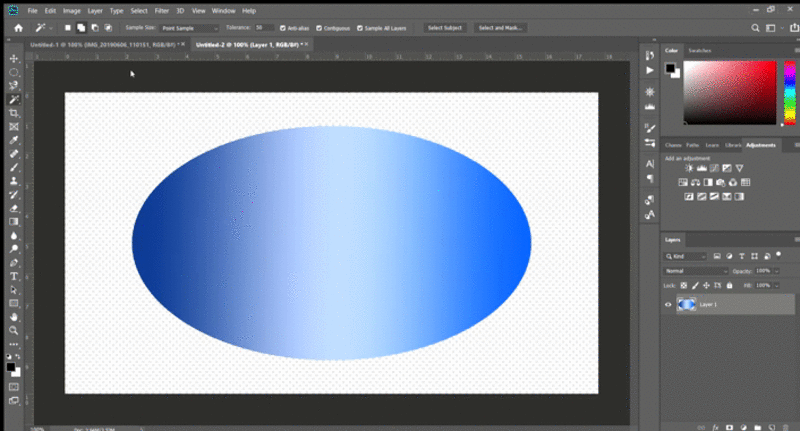
Task: Open the Fill slider dropdown arrow
Action: point(777,286)
